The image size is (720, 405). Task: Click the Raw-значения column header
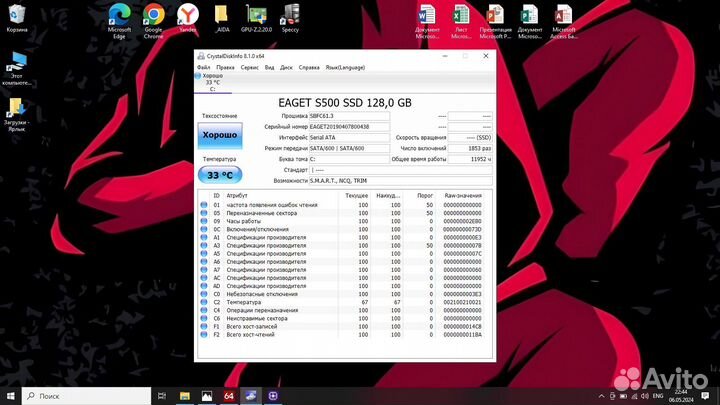pos(463,196)
